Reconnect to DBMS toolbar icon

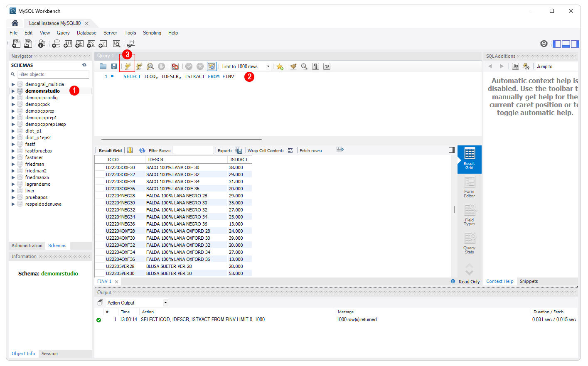[130, 44]
